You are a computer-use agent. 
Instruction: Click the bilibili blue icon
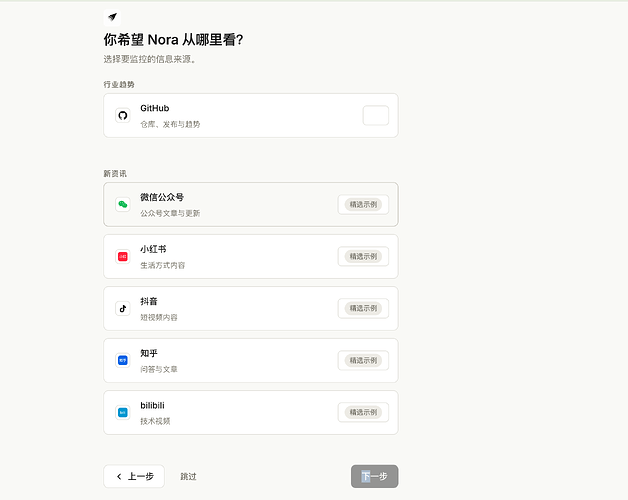coord(123,412)
